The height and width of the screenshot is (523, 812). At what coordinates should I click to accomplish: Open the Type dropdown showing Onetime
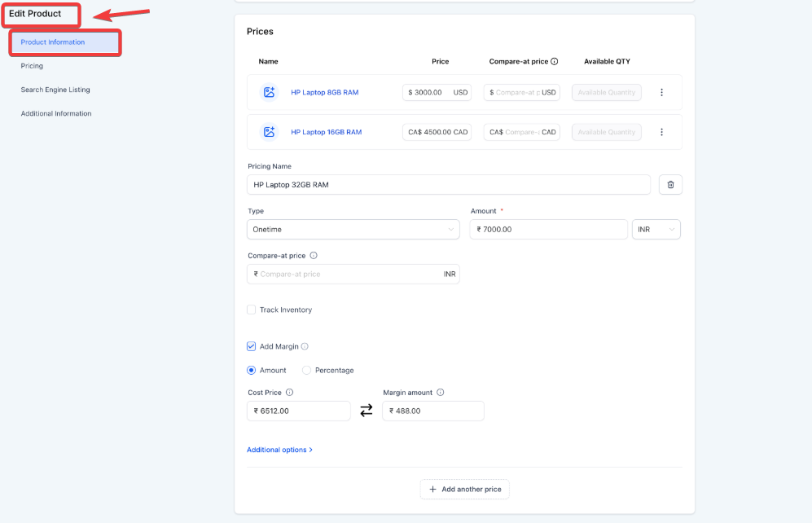pyautogui.click(x=353, y=230)
